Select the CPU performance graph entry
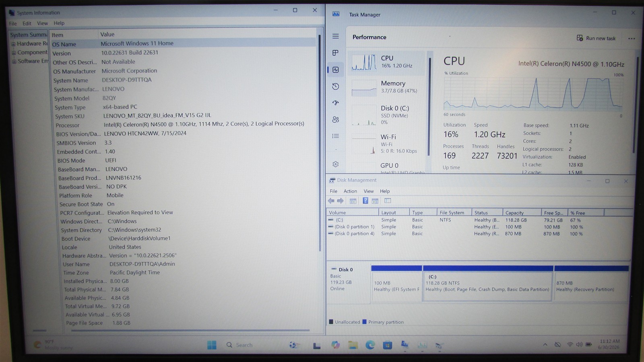 pyautogui.click(x=387, y=62)
